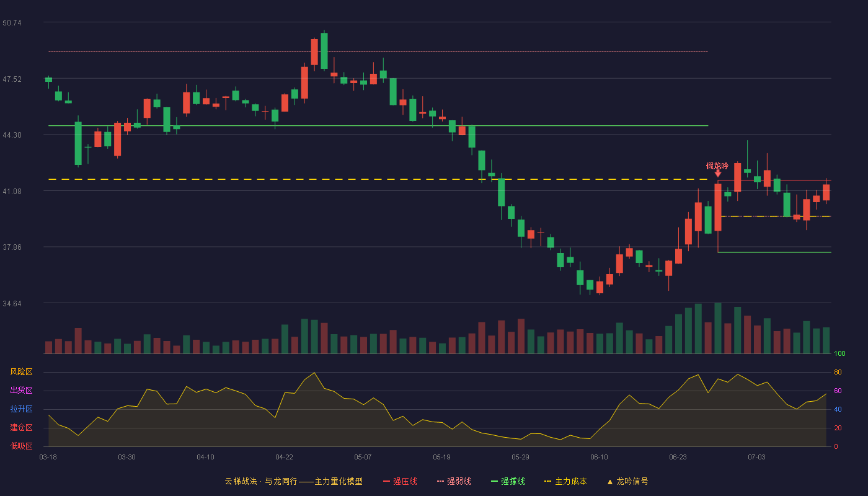Toggle the 强压线 legend entry

point(400,481)
